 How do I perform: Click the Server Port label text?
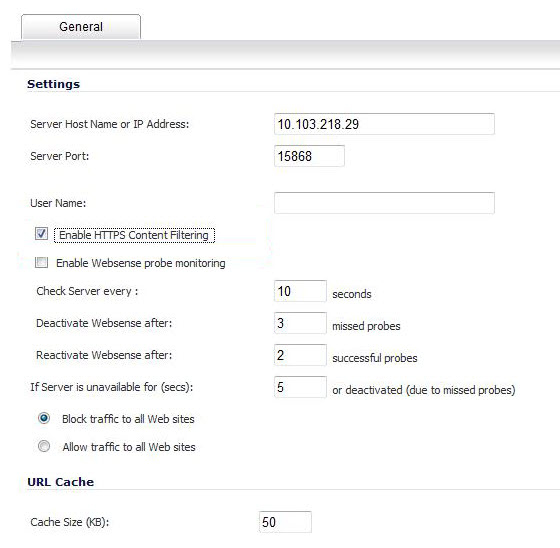tap(60, 156)
